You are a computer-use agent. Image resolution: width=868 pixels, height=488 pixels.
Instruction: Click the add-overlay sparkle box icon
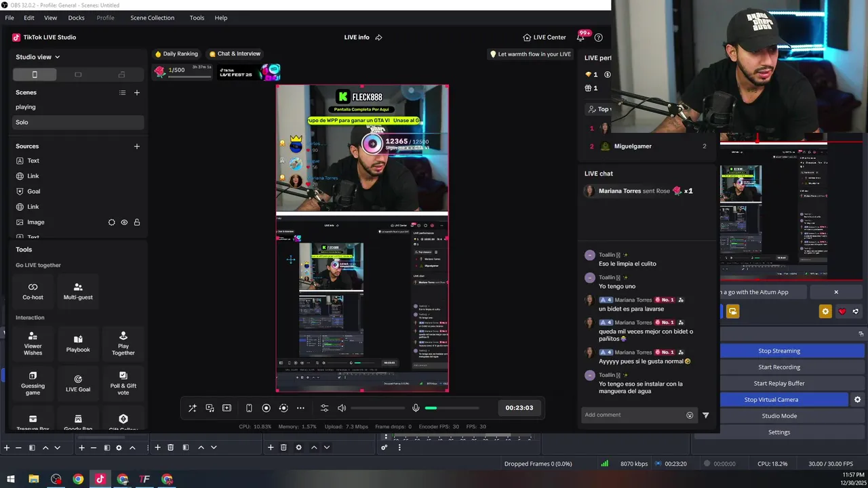pyautogui.click(x=226, y=408)
